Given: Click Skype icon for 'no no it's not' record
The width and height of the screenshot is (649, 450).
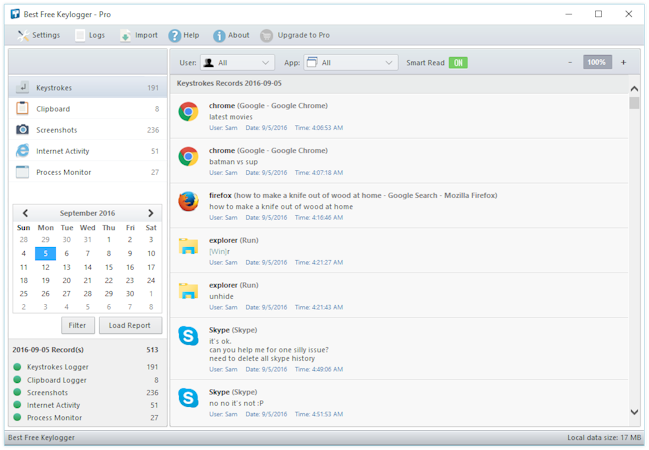Looking at the screenshot, I should click(x=188, y=398).
